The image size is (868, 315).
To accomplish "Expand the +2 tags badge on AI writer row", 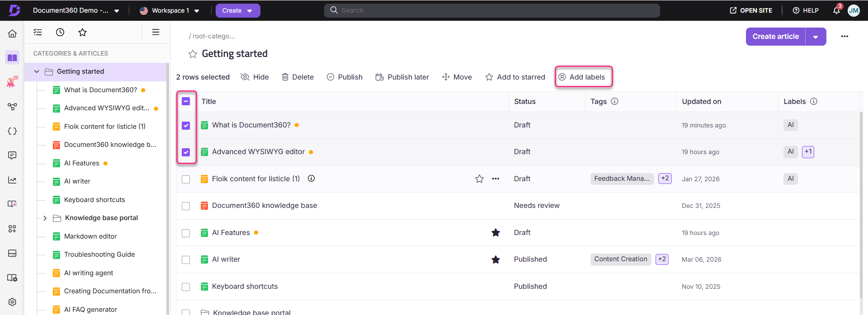I will [662, 259].
